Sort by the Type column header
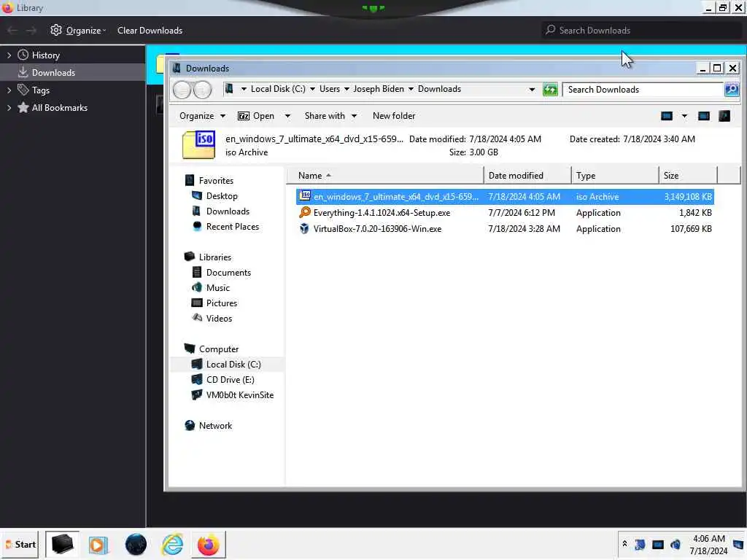The image size is (747, 560). click(614, 175)
